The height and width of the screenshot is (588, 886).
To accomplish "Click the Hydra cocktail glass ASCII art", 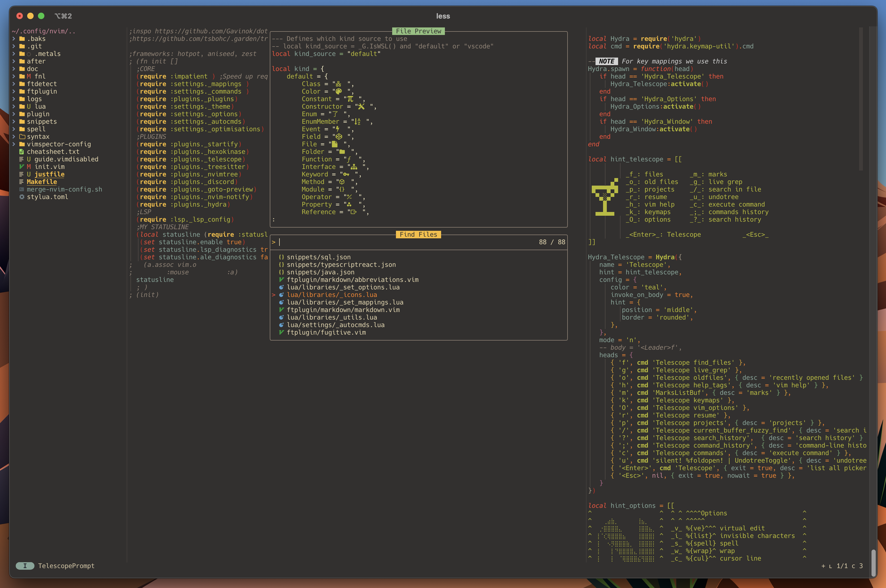I will click(x=605, y=197).
